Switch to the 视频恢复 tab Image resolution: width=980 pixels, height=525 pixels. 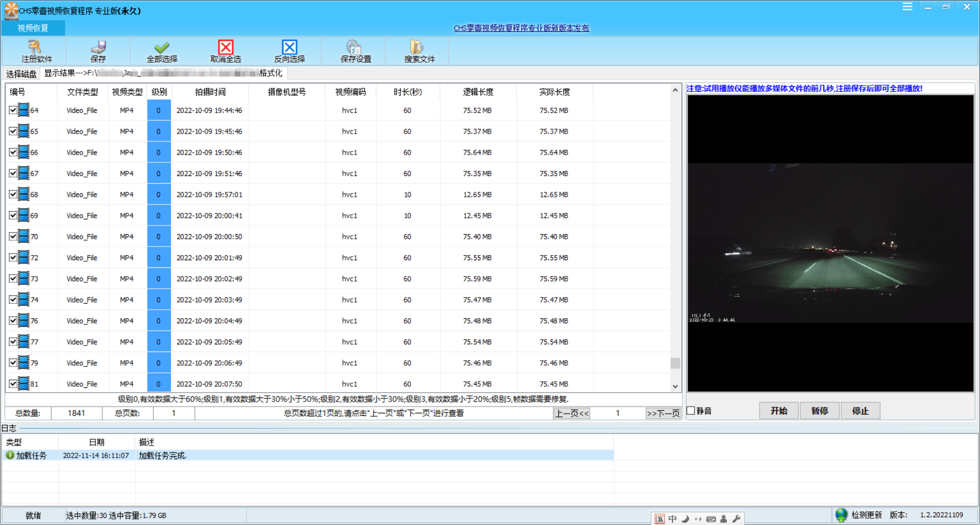pyautogui.click(x=33, y=28)
